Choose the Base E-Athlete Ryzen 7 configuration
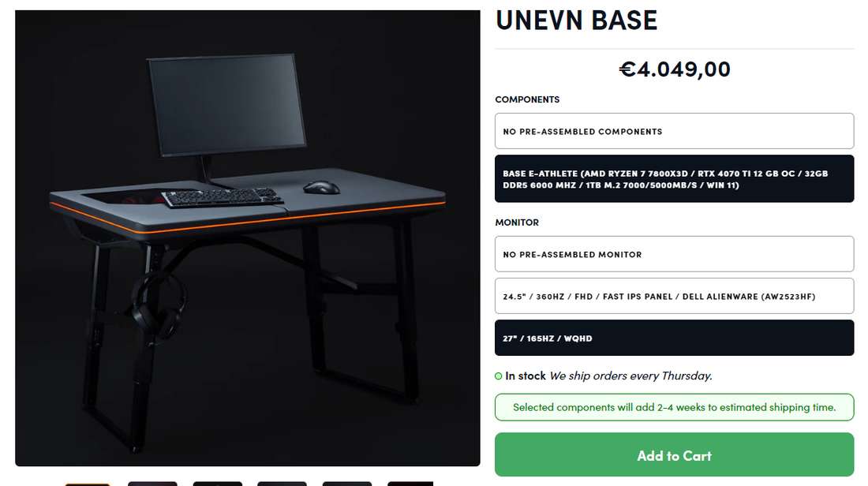 [x=674, y=179]
